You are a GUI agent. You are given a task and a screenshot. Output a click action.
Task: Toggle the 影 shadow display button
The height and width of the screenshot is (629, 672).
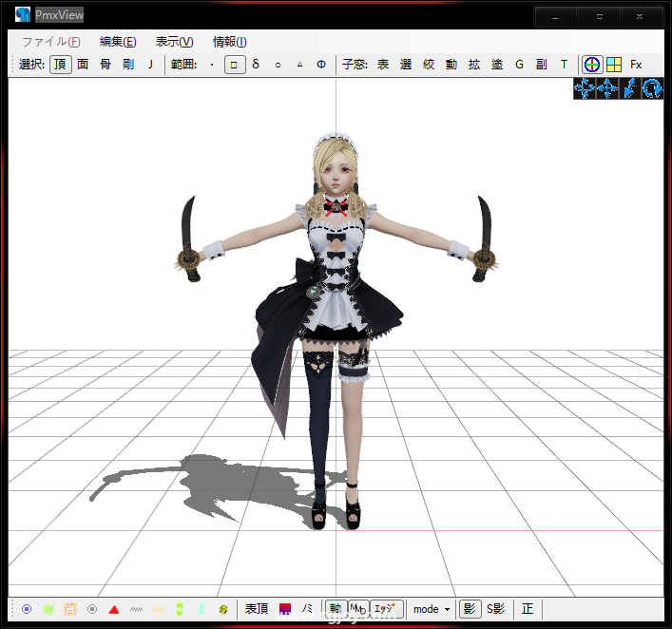click(470, 609)
